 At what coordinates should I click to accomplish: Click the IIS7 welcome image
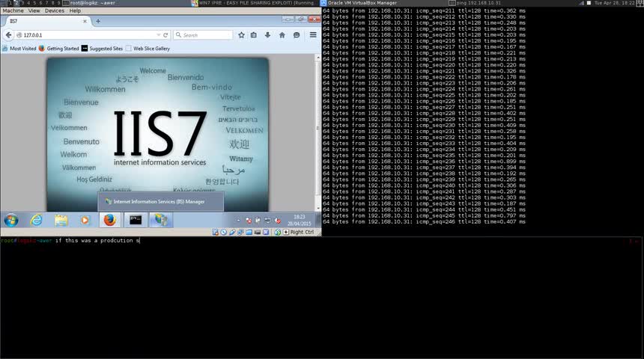[158, 135]
